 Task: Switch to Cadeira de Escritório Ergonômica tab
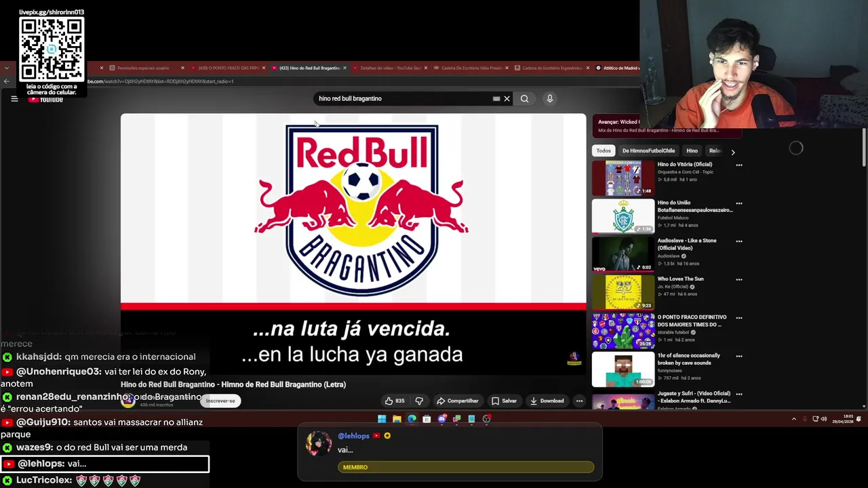553,68
